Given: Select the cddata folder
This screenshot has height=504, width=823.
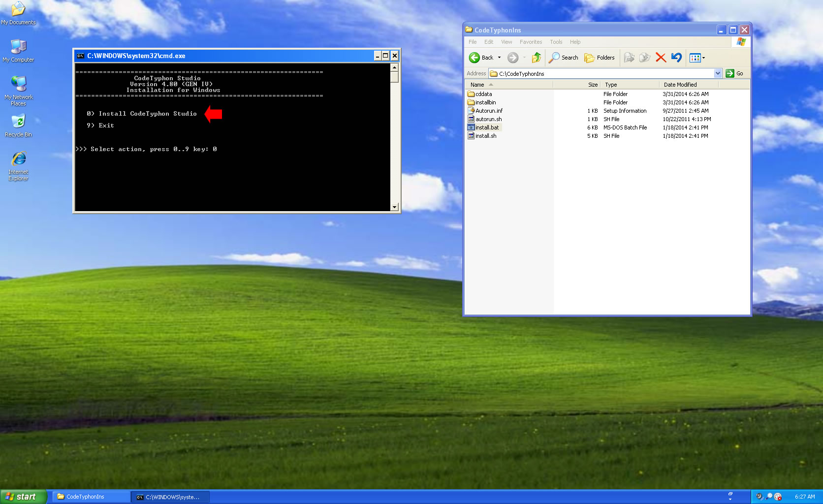Looking at the screenshot, I should click(479, 94).
